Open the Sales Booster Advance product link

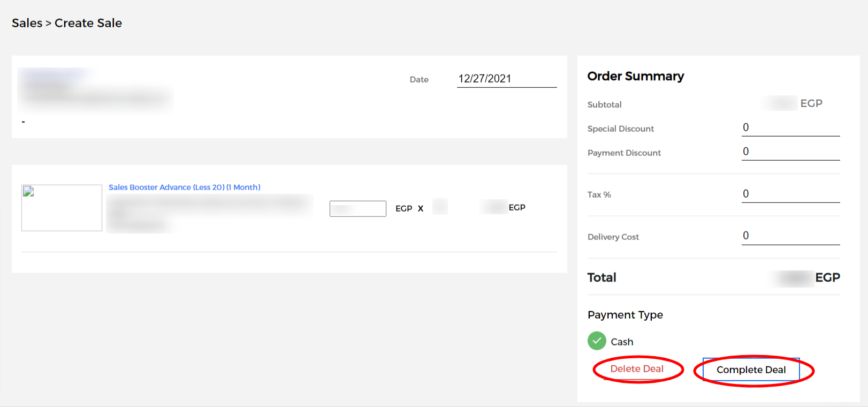click(184, 187)
